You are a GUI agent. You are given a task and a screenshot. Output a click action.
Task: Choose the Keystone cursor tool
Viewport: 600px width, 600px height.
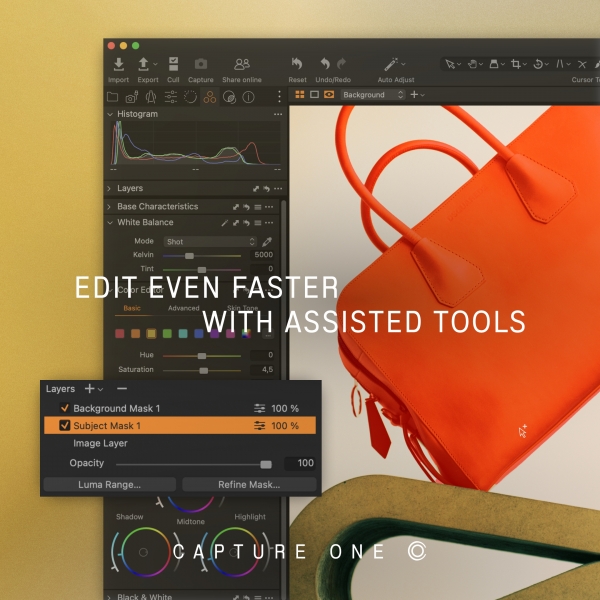click(x=560, y=64)
